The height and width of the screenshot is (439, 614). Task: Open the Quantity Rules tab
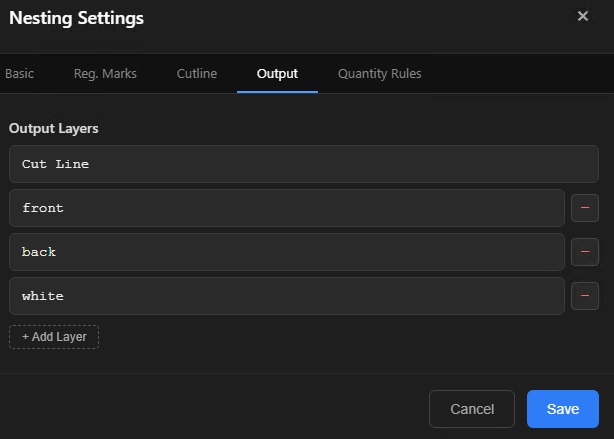tap(379, 74)
